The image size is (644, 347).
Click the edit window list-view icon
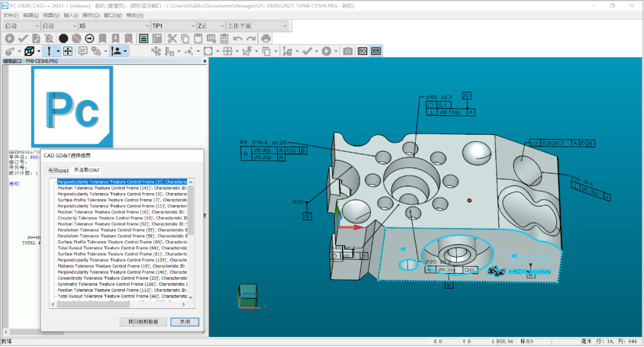point(143,39)
